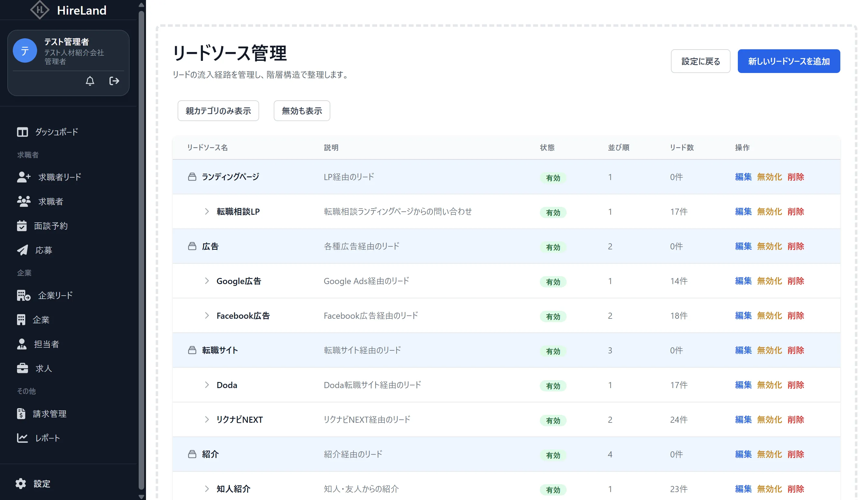Click the 24件 lead count cell
Image resolution: width=868 pixels, height=500 pixels.
[679, 419]
